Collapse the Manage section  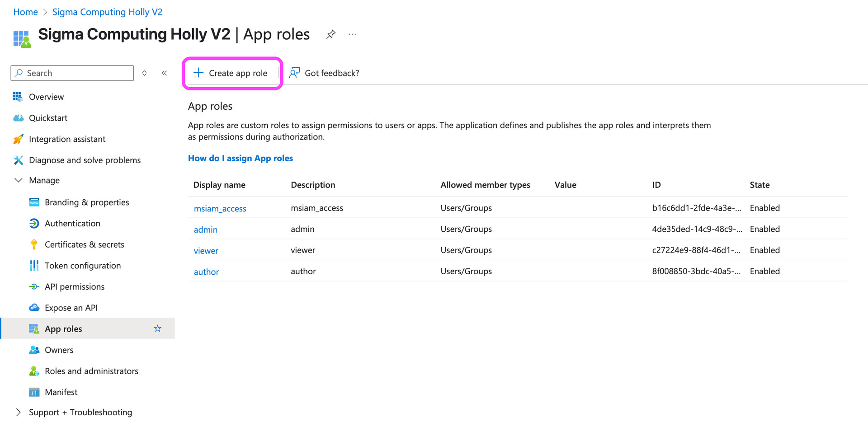coord(18,180)
